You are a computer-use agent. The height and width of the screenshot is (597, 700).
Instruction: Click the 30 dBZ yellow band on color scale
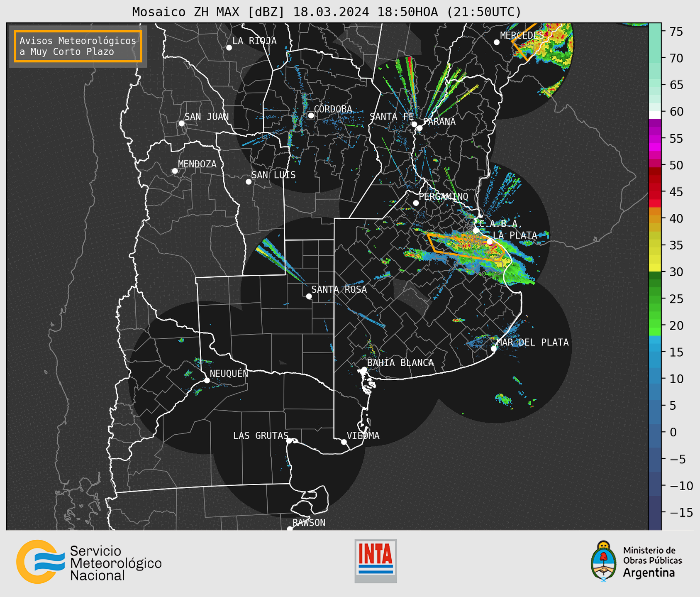[655, 268]
